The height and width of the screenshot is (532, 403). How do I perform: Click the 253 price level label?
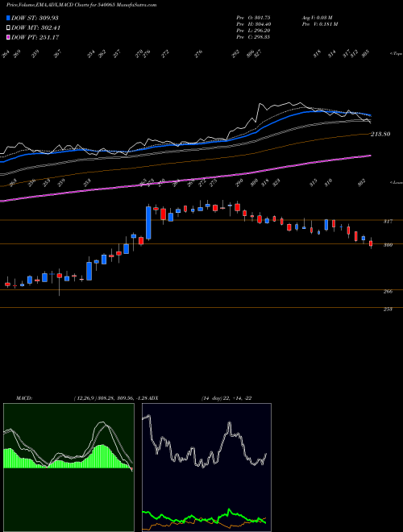coord(388,309)
